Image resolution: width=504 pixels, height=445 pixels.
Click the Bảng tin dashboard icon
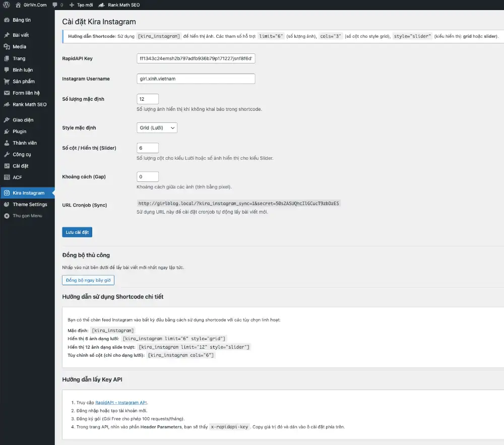pos(7,20)
